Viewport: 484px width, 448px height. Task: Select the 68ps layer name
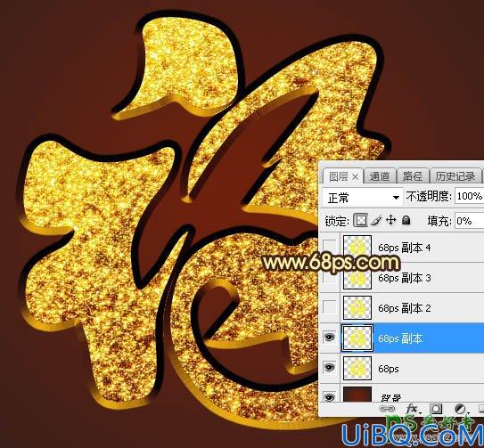click(x=389, y=369)
